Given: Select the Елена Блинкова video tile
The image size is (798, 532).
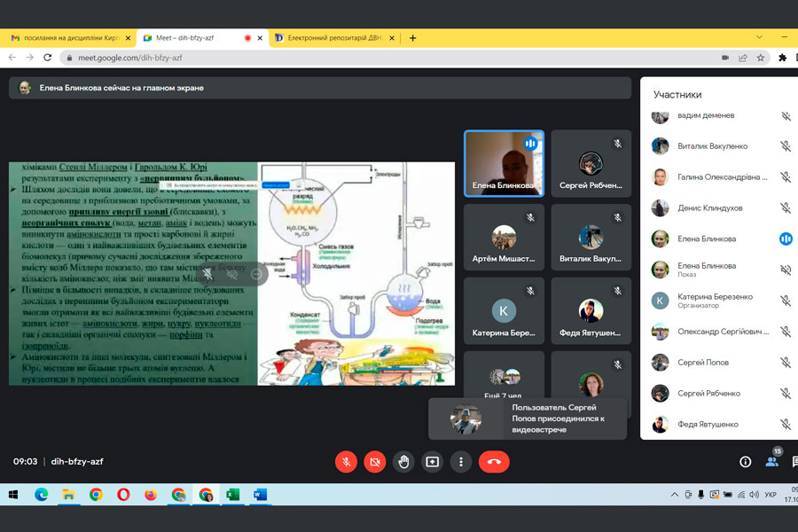Looking at the screenshot, I should [x=504, y=163].
